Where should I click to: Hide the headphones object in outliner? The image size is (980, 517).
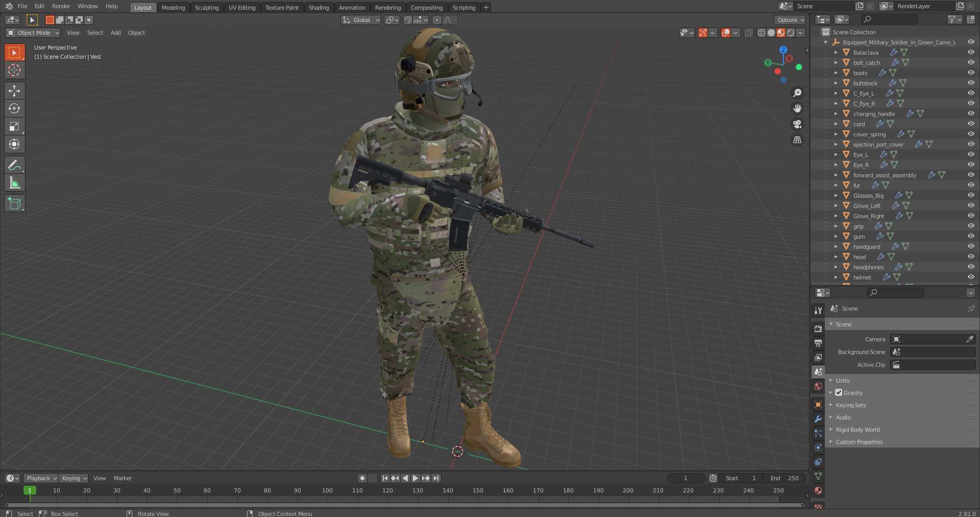click(970, 267)
